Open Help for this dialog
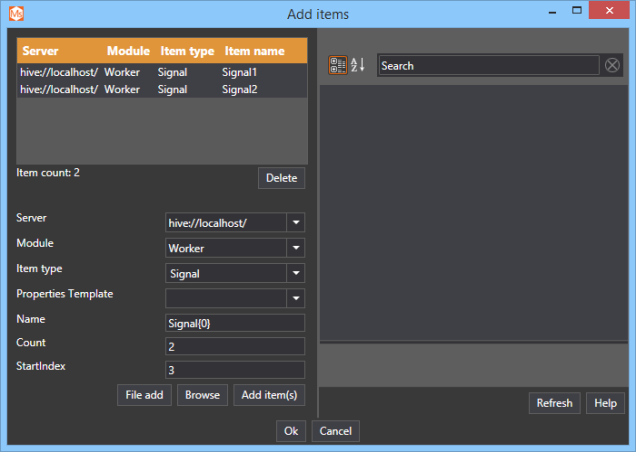Viewport: 636px width, 452px height. pyautogui.click(x=605, y=403)
